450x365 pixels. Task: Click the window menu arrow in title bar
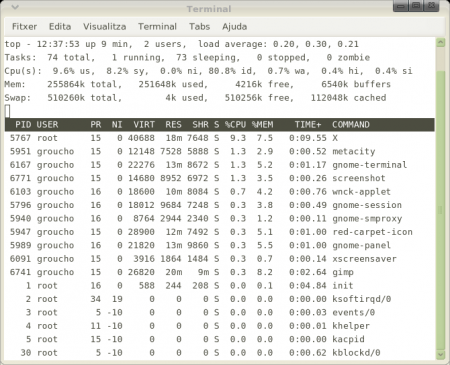(x=15, y=7)
